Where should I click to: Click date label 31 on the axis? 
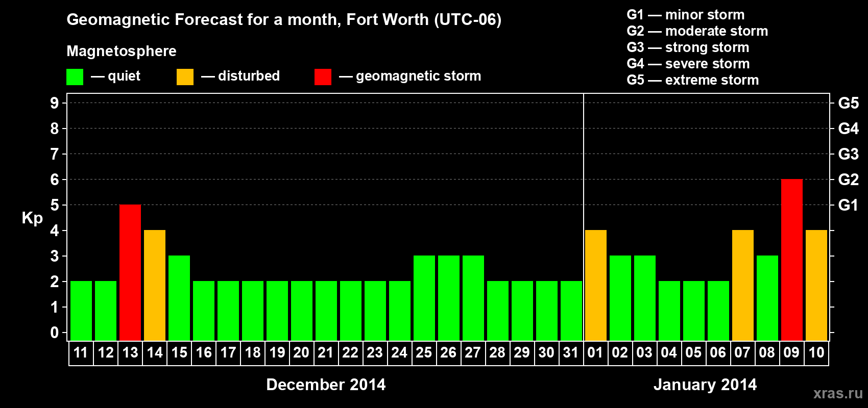pos(571,353)
